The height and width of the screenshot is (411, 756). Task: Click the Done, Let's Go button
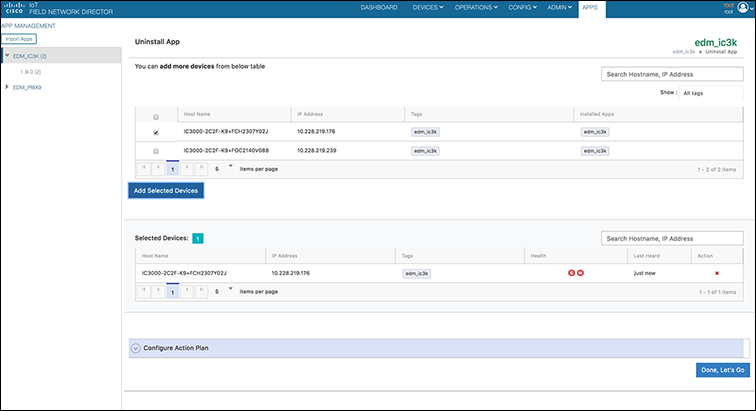[723, 370]
